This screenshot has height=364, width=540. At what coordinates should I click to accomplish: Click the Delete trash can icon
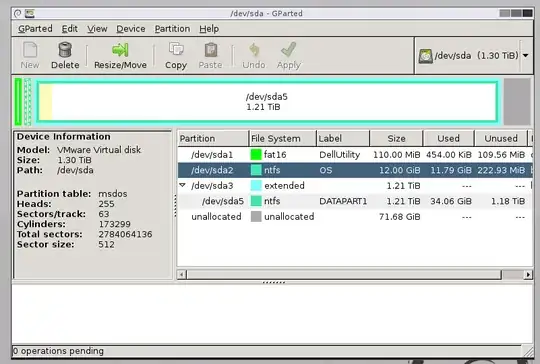pos(65,50)
